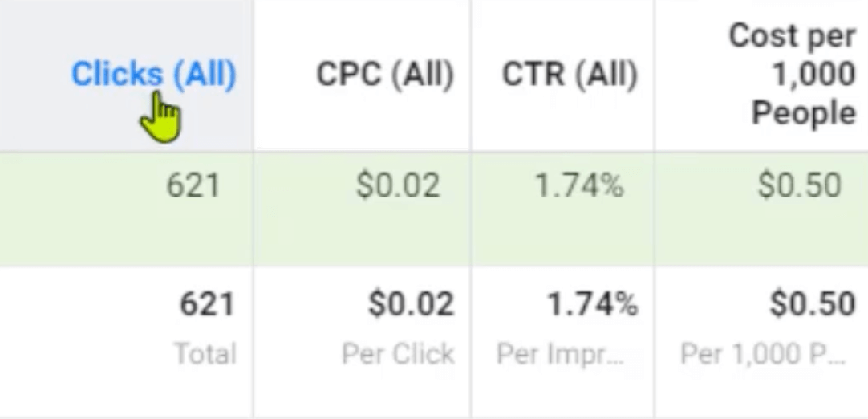
Task: Sort by the CTR (All) column header
Action: pyautogui.click(x=570, y=75)
